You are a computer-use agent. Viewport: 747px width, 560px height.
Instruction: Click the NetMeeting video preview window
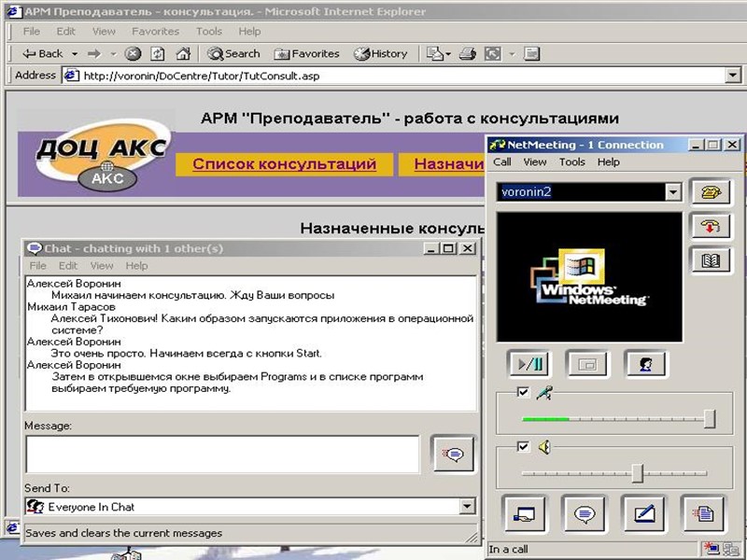tap(589, 277)
